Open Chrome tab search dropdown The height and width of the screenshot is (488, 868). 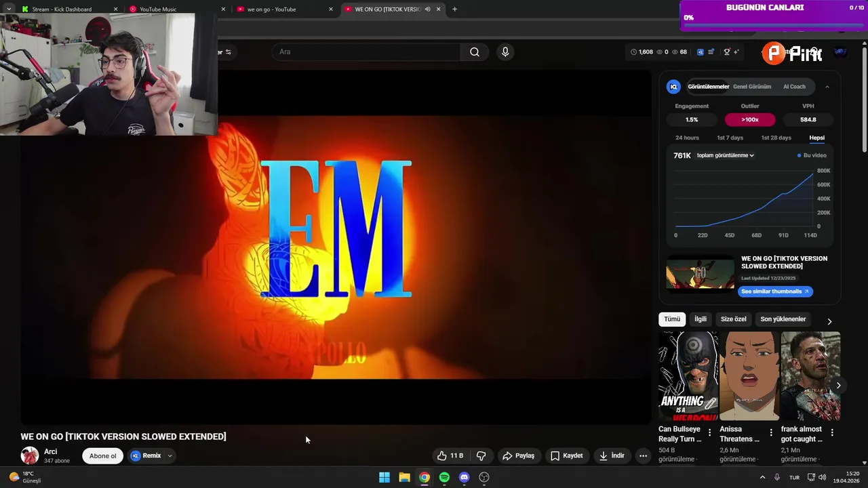click(x=9, y=9)
